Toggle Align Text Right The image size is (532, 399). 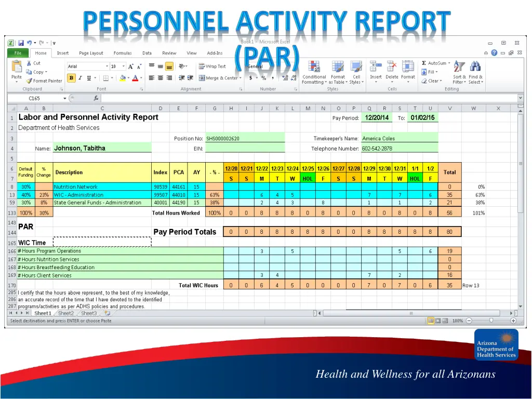pyautogui.click(x=169, y=78)
